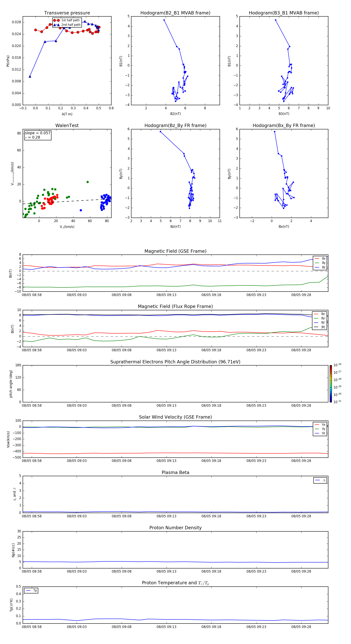Click the 'Vz' legend entry in velocity panel

pyautogui.click(x=320, y=433)
